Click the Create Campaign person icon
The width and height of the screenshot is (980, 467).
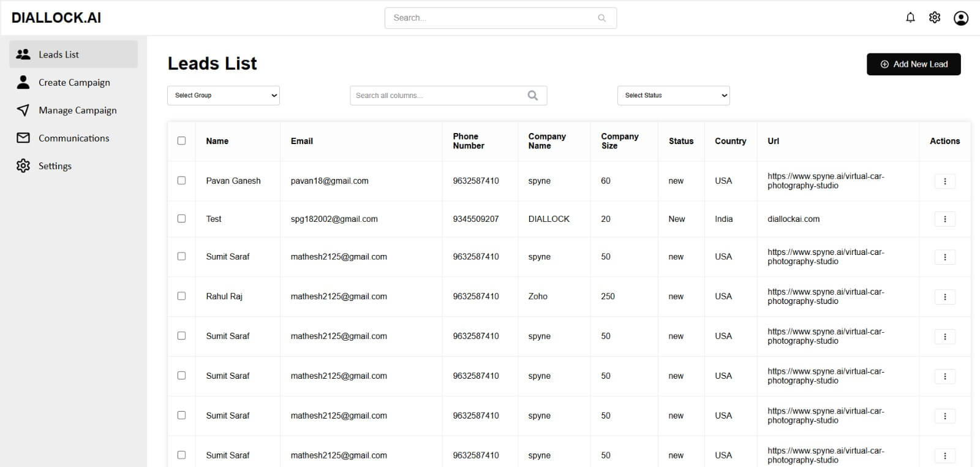coord(23,82)
